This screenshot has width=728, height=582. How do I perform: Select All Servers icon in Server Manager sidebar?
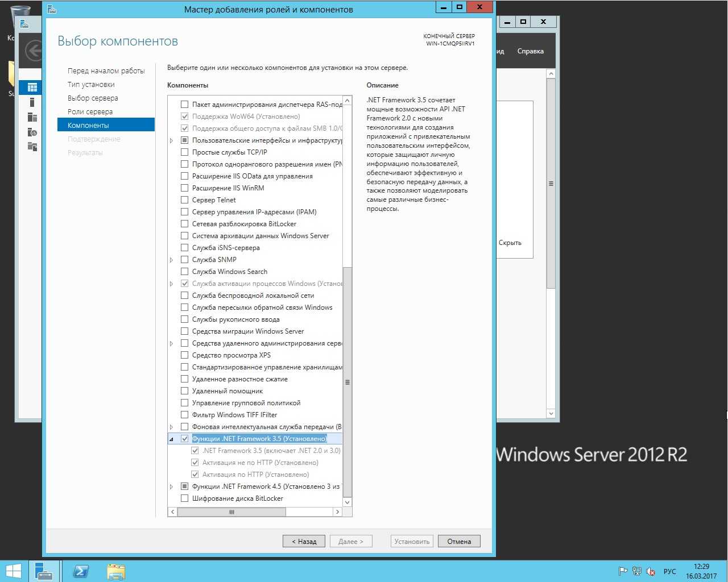click(x=32, y=117)
